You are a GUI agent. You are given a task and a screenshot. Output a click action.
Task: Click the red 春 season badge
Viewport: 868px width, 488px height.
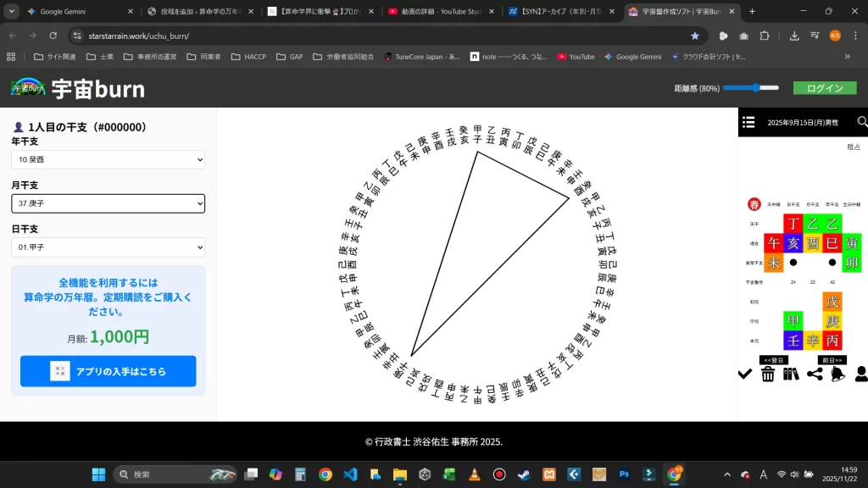tap(754, 204)
